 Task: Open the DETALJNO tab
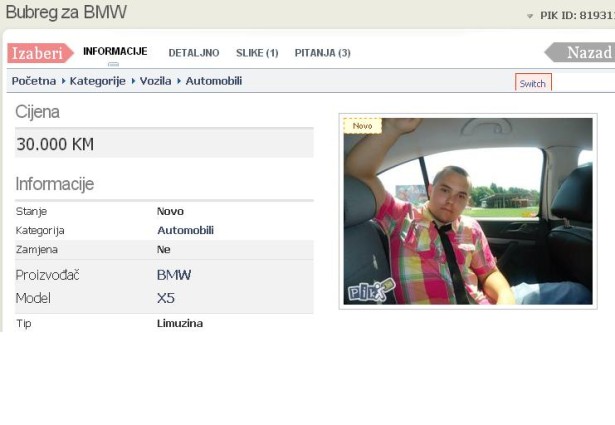[194, 53]
